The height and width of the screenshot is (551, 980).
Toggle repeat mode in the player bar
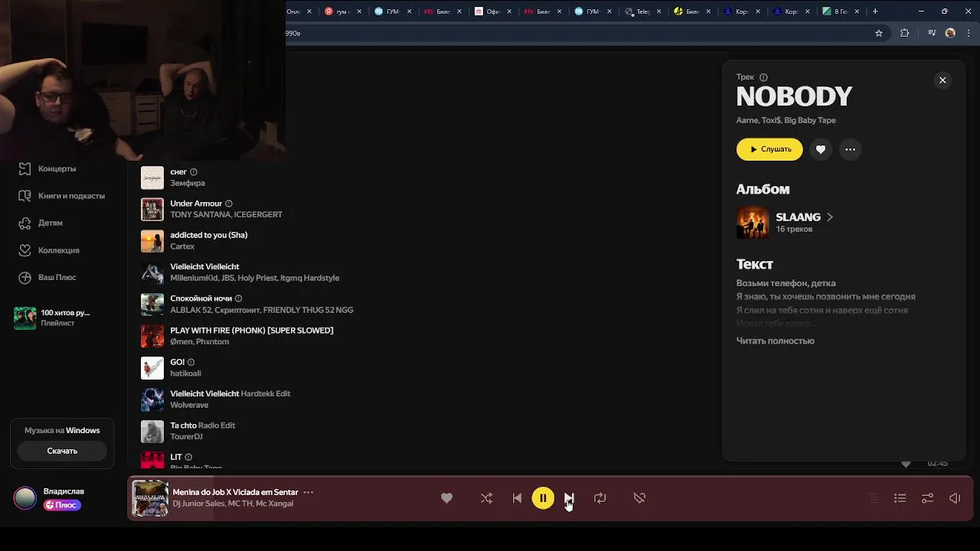point(600,498)
